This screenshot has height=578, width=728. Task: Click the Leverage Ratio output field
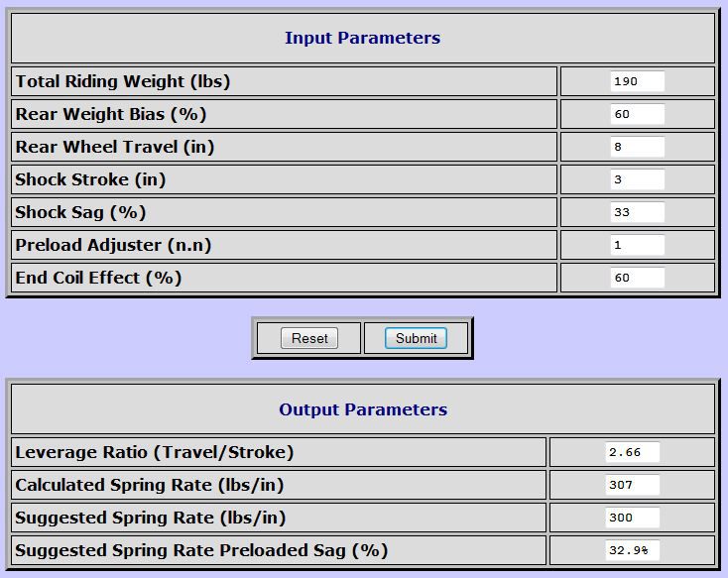coord(633,452)
